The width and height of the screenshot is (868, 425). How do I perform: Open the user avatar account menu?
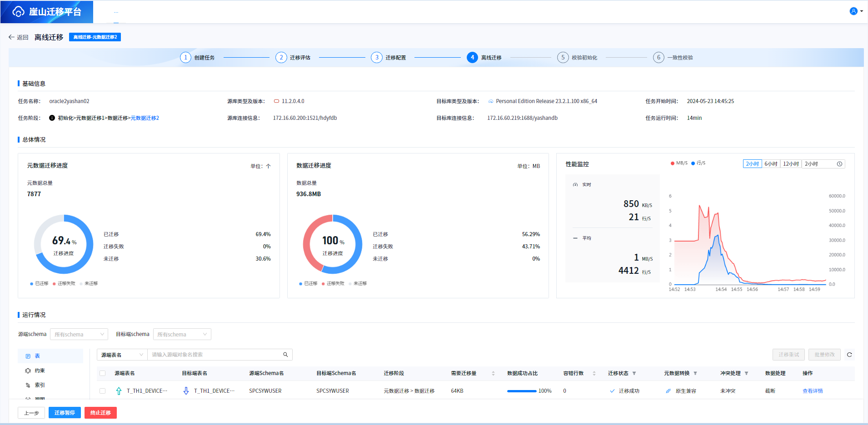tap(853, 11)
